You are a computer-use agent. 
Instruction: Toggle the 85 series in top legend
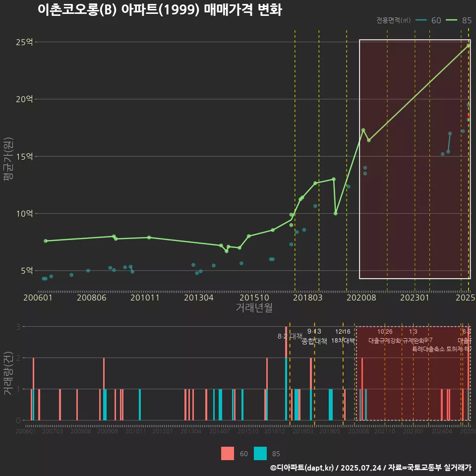459,20
